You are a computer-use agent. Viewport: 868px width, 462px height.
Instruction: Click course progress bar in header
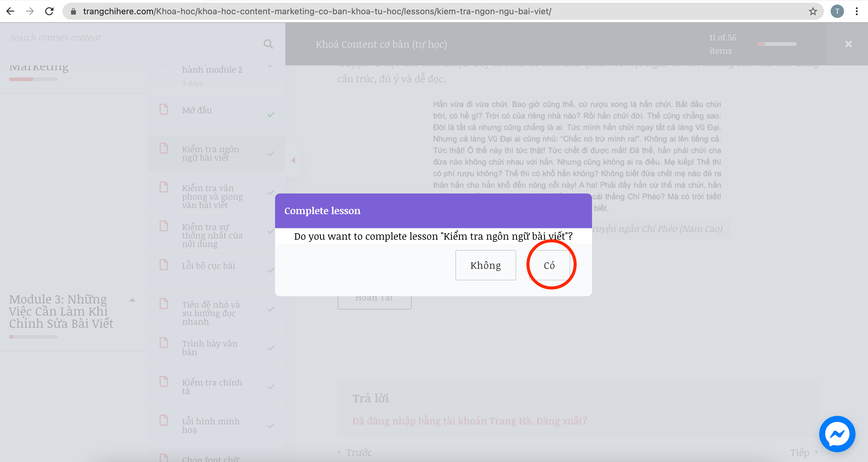tap(776, 44)
